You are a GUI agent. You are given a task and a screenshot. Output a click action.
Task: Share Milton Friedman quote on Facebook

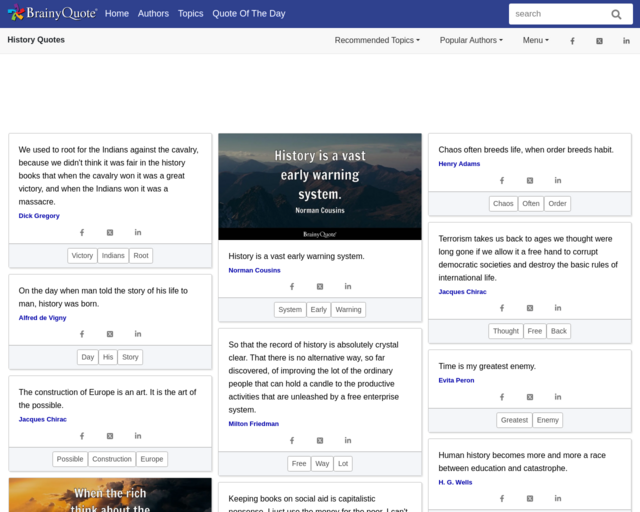pos(292,441)
